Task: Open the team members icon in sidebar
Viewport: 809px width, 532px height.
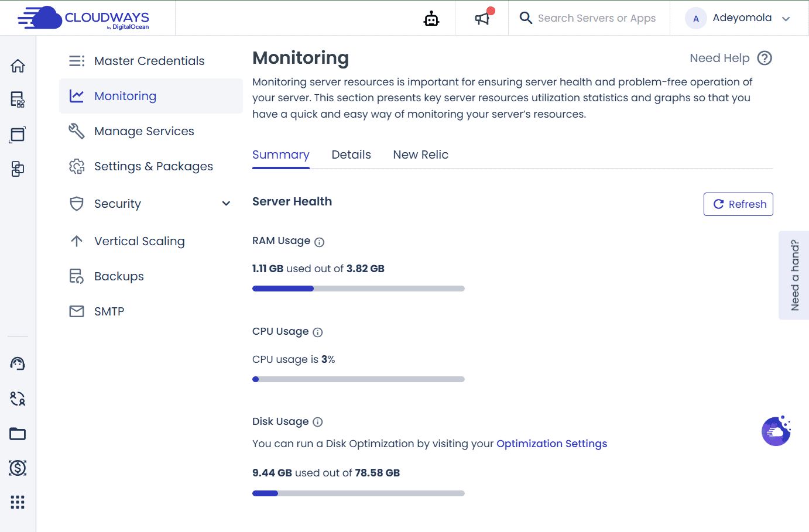Action: pyautogui.click(x=18, y=399)
